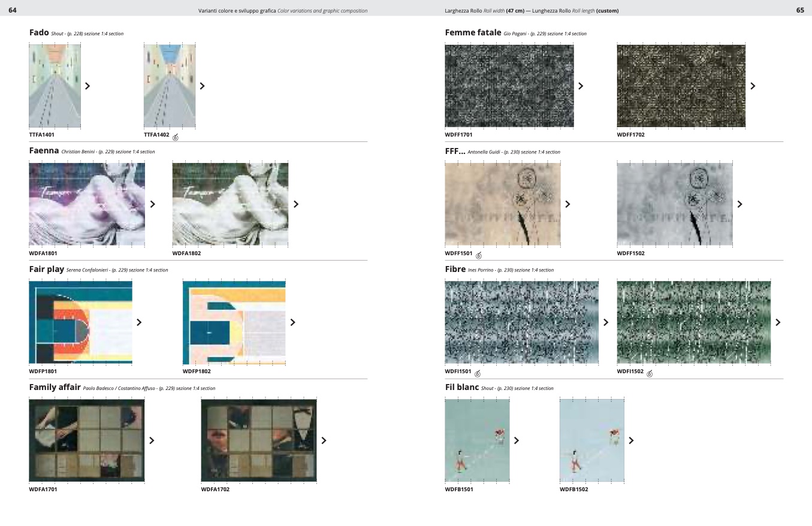Screen dimensions: 812x526
Task: Select the Family affair WDFA1701 thumbnail
Action: [87, 440]
